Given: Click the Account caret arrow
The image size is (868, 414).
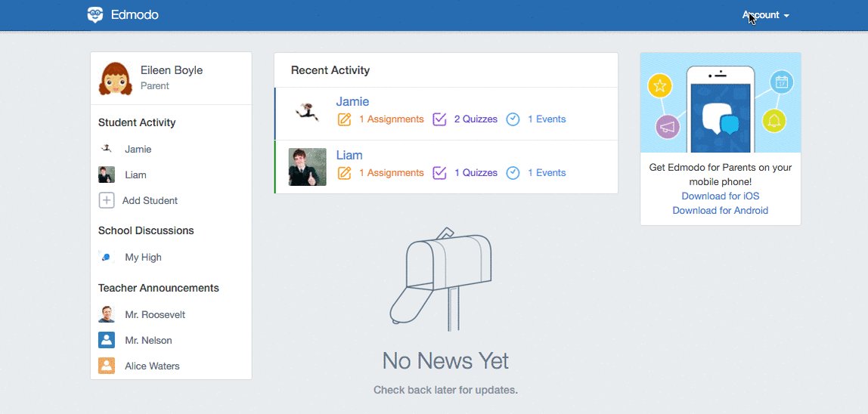Looking at the screenshot, I should (786, 16).
